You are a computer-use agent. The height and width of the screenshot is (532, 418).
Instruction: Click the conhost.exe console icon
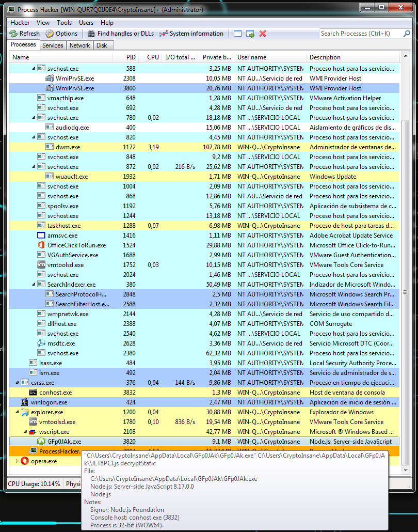[33, 392]
